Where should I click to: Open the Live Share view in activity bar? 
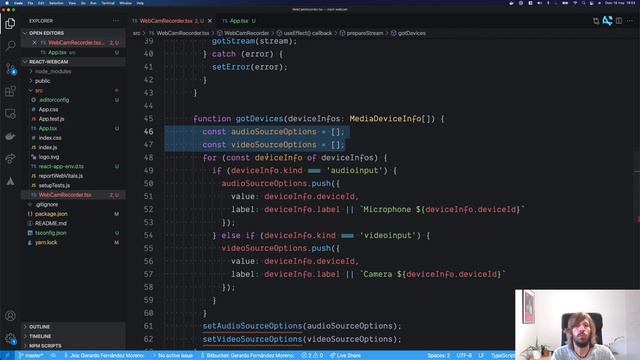pyautogui.click(x=10, y=158)
